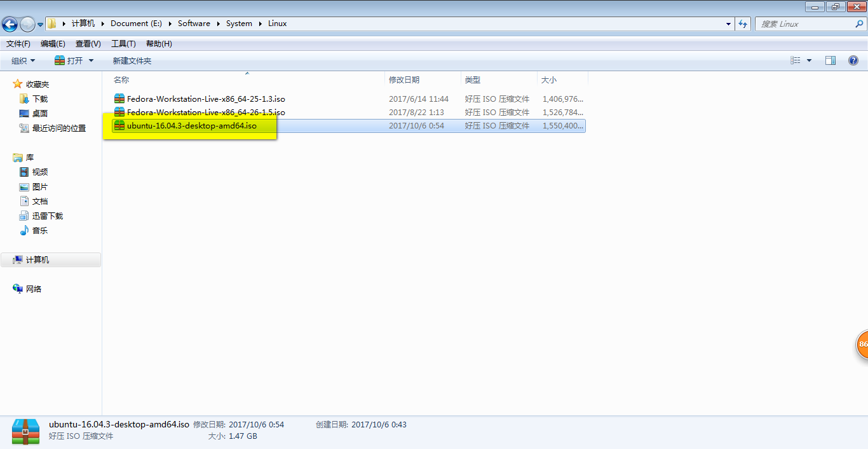Open the 帮助(H) menu
Screen dimensions: 868x449
pyautogui.click(x=159, y=44)
